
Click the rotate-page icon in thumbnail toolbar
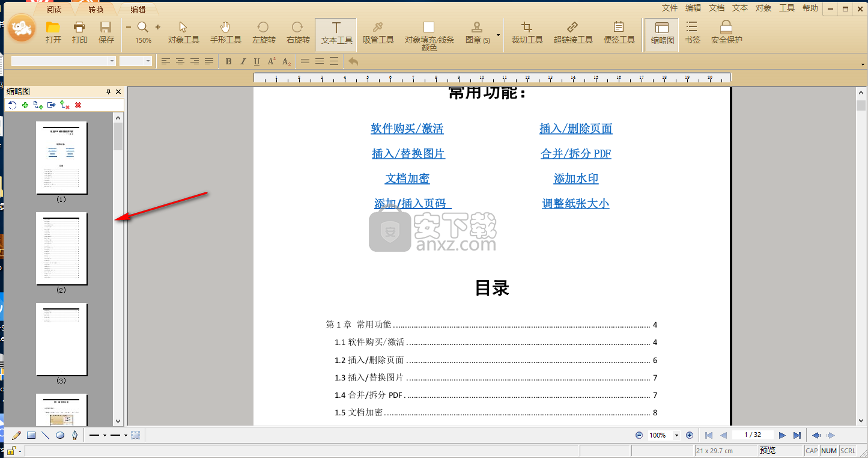pyautogui.click(x=12, y=105)
